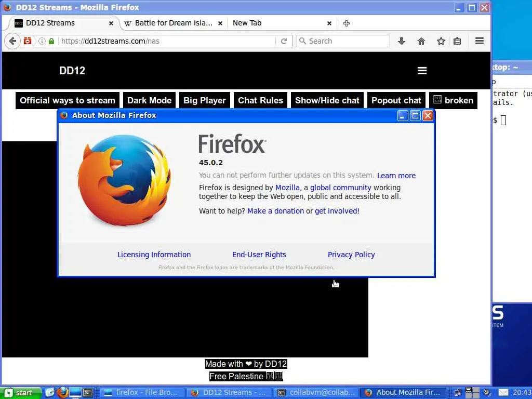Image resolution: width=532 pixels, height=399 pixels.
Task: Click the get involved! link
Action: 337,211
